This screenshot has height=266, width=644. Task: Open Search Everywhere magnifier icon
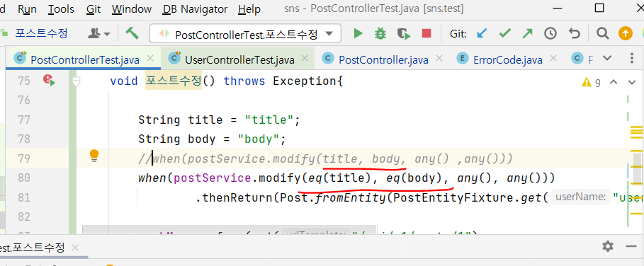click(x=602, y=33)
